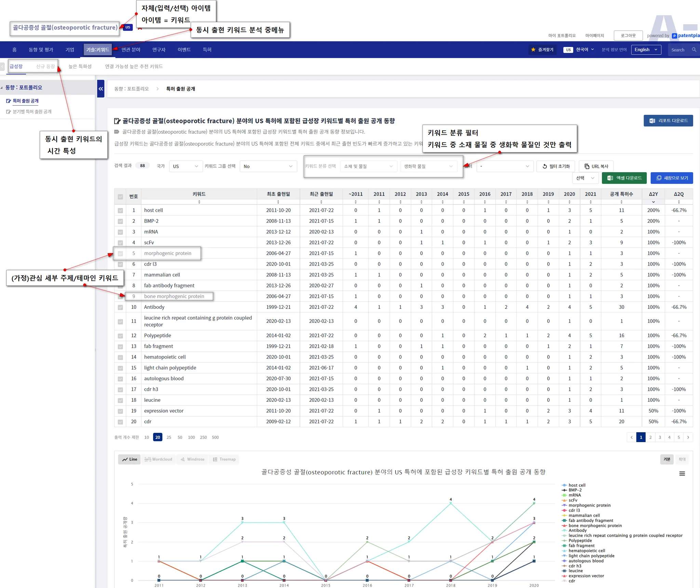The image size is (700, 588).
Task: Open the English analysis language dropdown
Action: pos(646,50)
